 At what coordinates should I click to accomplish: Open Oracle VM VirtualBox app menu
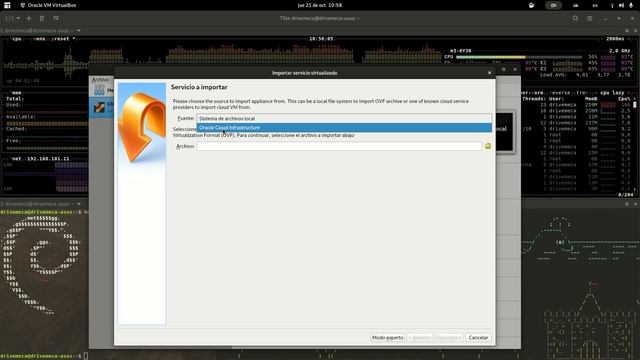48,5
